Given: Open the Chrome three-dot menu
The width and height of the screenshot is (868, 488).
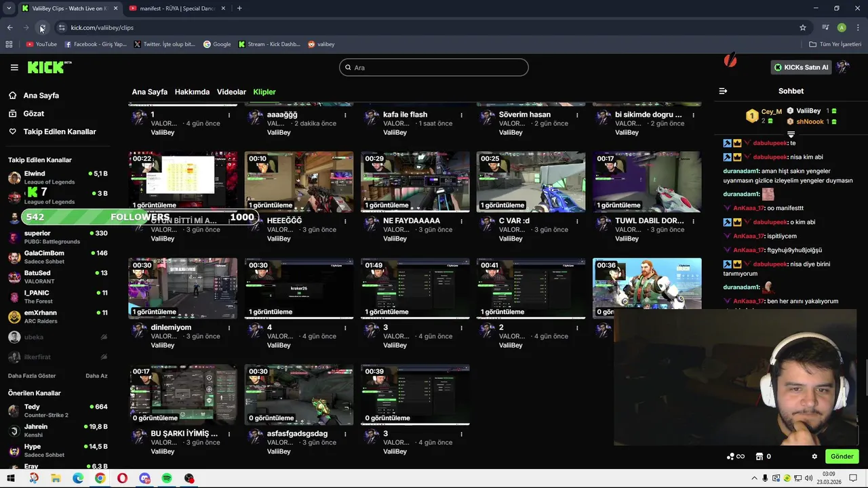Looking at the screenshot, I should tap(859, 28).
